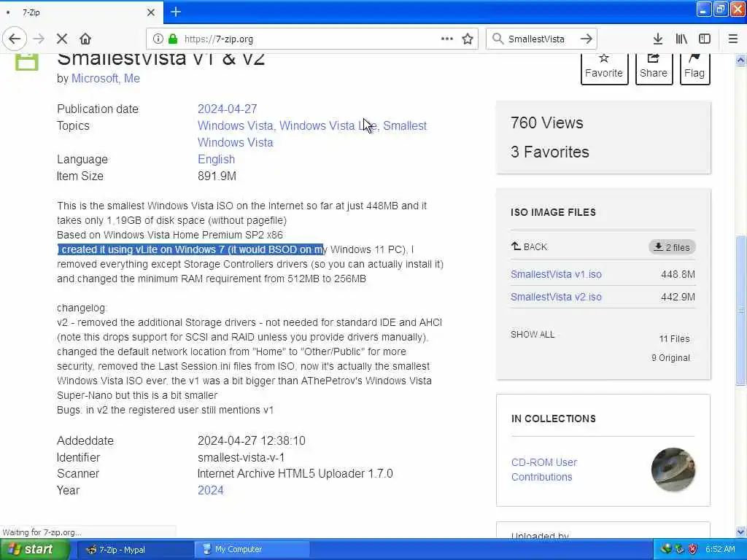The width and height of the screenshot is (747, 560).
Task: Click the search magnifier icon
Action: pyautogui.click(x=498, y=39)
